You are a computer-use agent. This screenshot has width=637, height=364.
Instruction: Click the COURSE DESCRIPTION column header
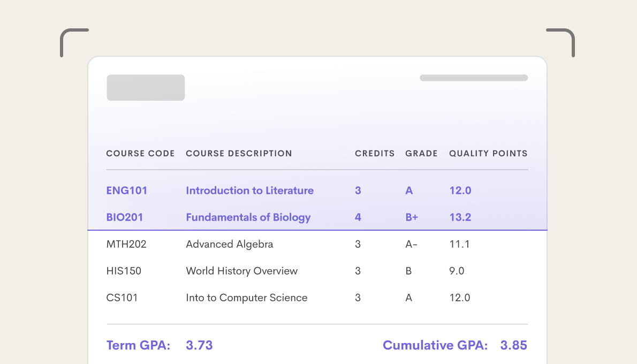pyautogui.click(x=239, y=154)
